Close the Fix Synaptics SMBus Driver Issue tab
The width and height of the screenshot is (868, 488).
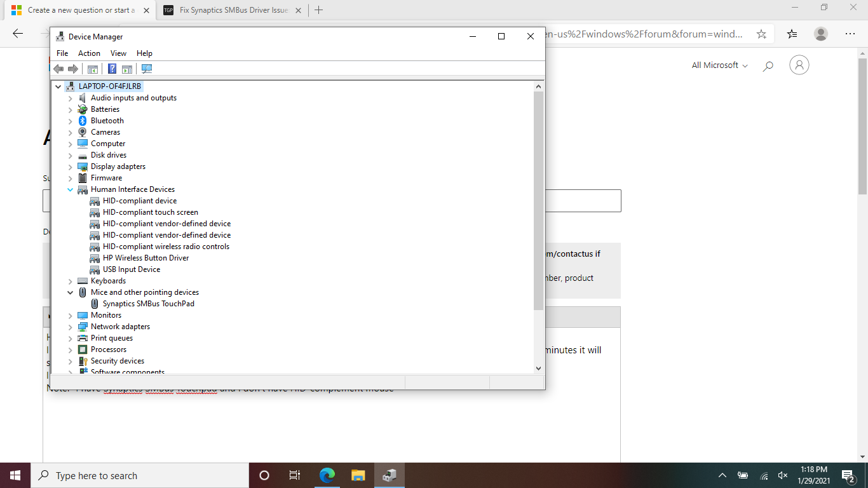[298, 10]
